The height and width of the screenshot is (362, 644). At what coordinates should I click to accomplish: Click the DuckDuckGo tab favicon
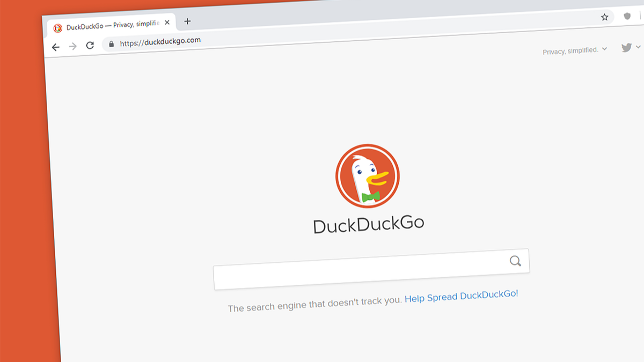pos(58,28)
